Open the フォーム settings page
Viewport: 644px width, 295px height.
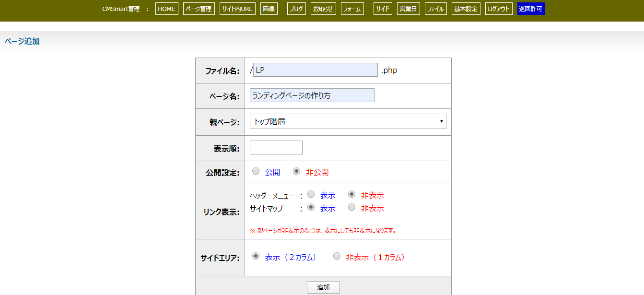pos(352,9)
